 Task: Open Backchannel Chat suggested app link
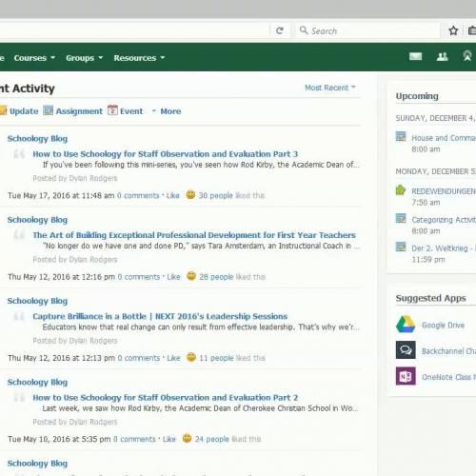coord(448,351)
